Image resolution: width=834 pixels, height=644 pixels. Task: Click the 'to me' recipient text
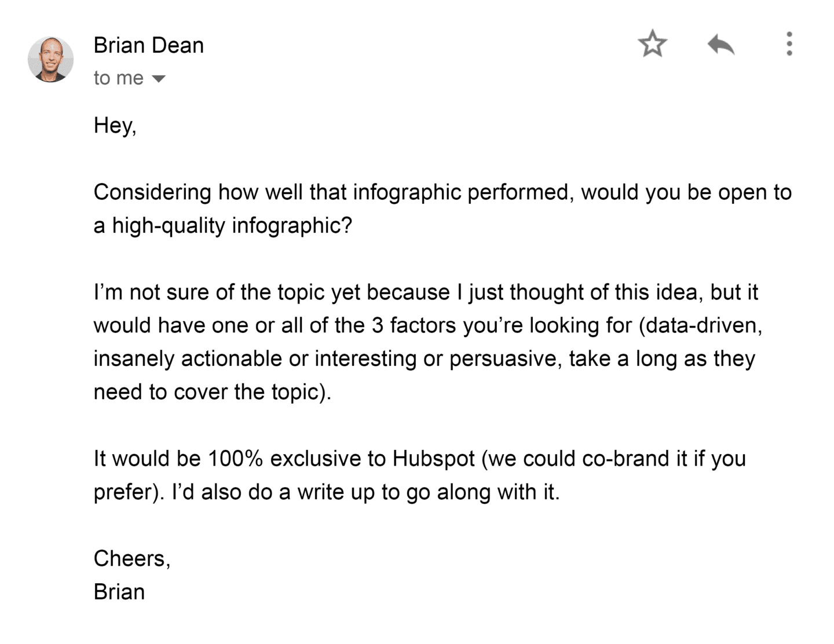(x=118, y=78)
